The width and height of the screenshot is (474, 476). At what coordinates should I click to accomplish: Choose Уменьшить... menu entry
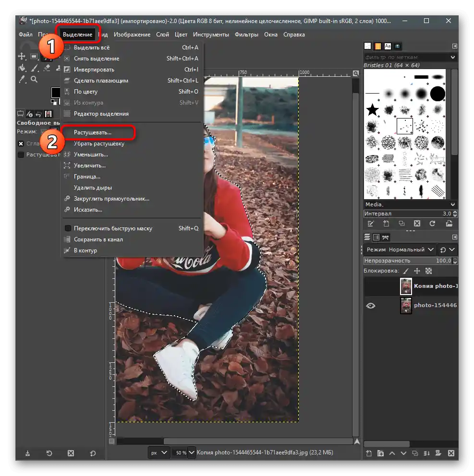click(132, 155)
